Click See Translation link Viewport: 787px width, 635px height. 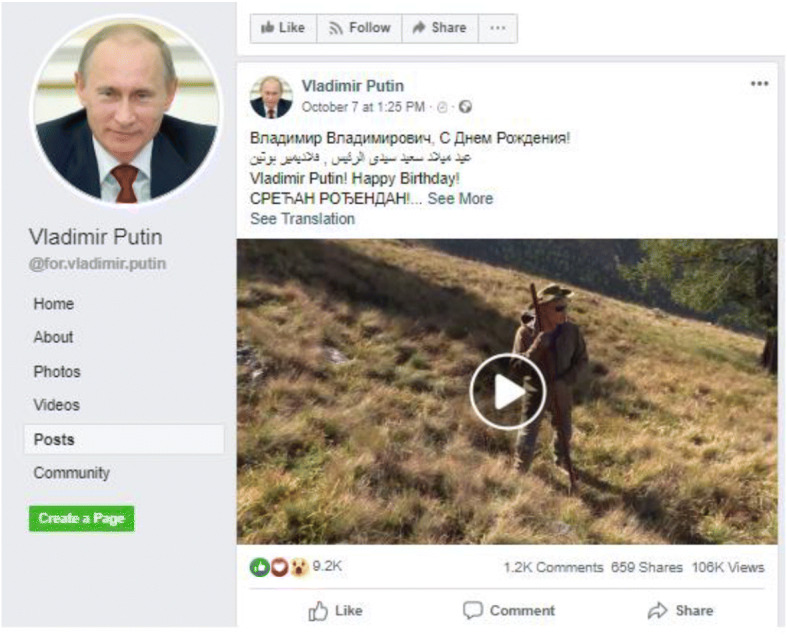coord(302,218)
